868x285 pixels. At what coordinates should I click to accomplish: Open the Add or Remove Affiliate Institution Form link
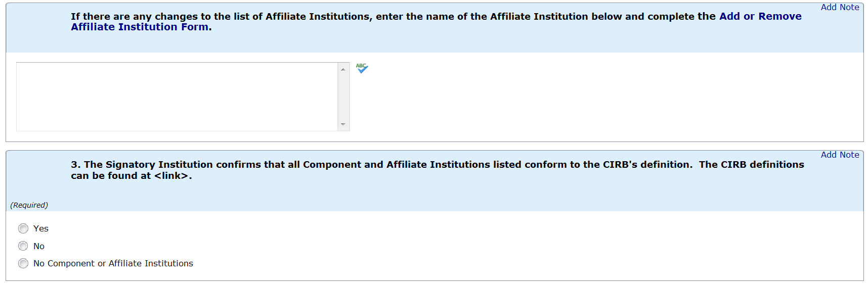pos(760,16)
